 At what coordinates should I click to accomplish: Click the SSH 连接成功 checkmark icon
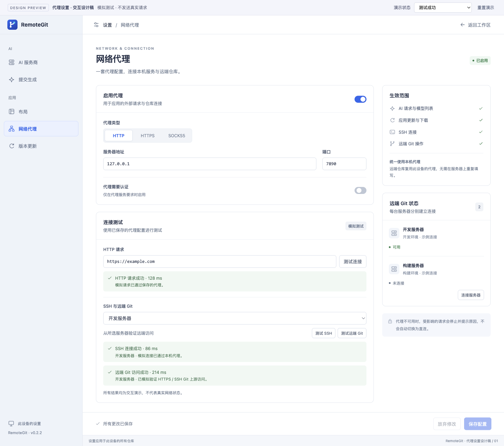tap(110, 348)
